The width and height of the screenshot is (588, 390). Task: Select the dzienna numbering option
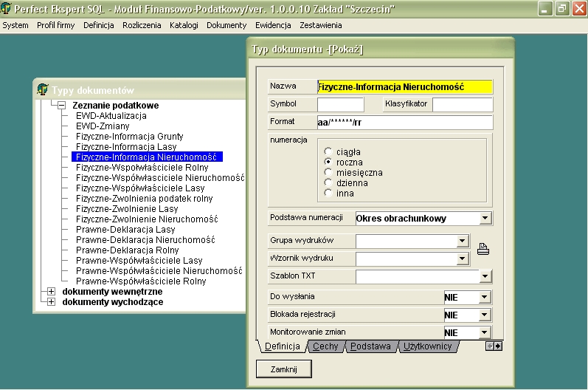[328, 182]
